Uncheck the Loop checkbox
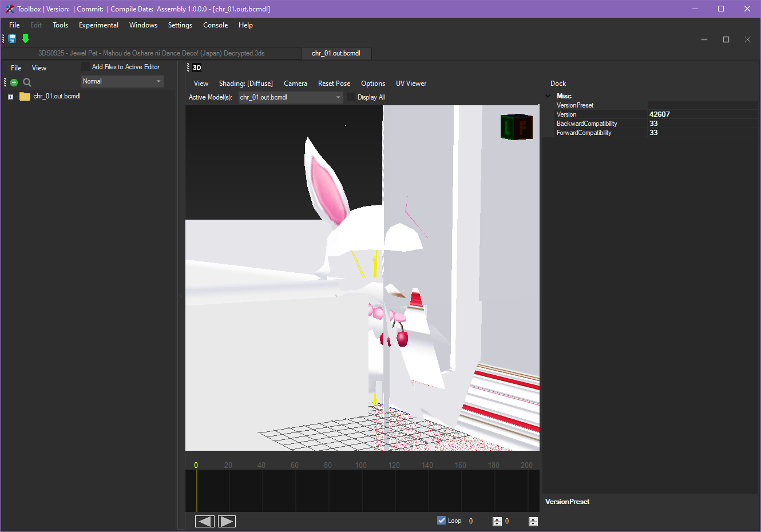 click(x=441, y=520)
